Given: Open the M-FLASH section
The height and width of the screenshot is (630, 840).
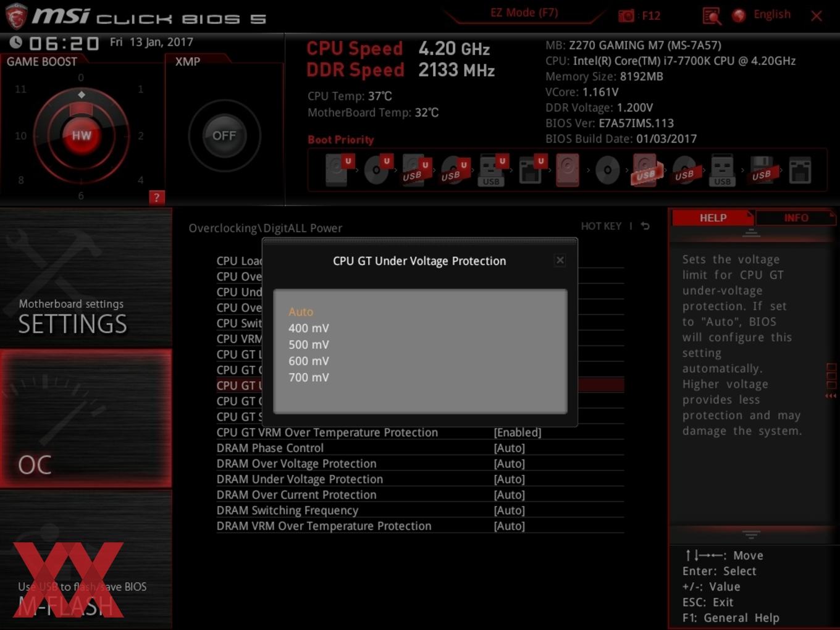Looking at the screenshot, I should tap(86, 560).
